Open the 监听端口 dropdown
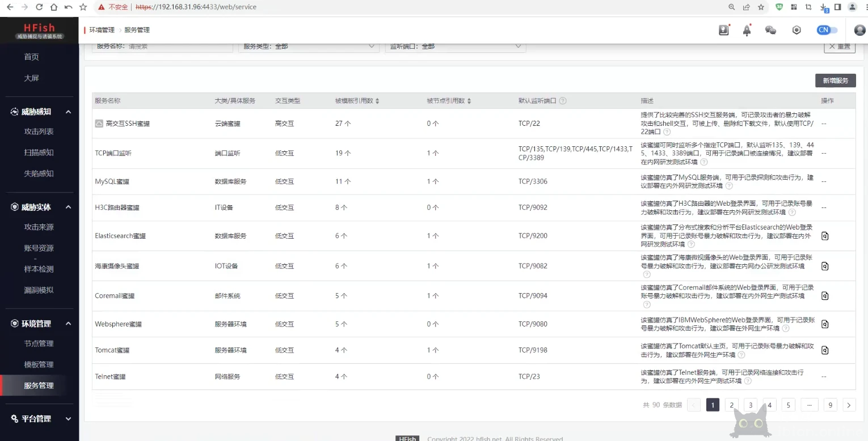This screenshot has height=441, width=868. coord(455,46)
